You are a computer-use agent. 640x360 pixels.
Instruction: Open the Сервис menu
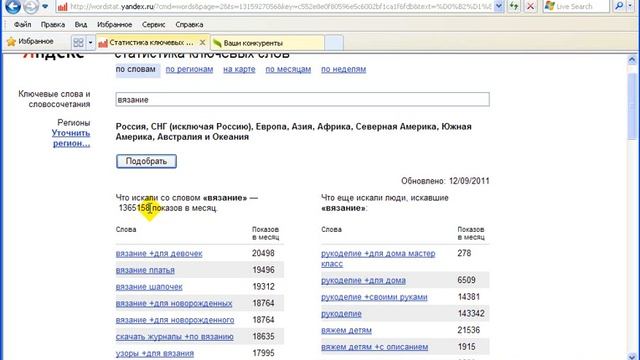[x=153, y=24]
